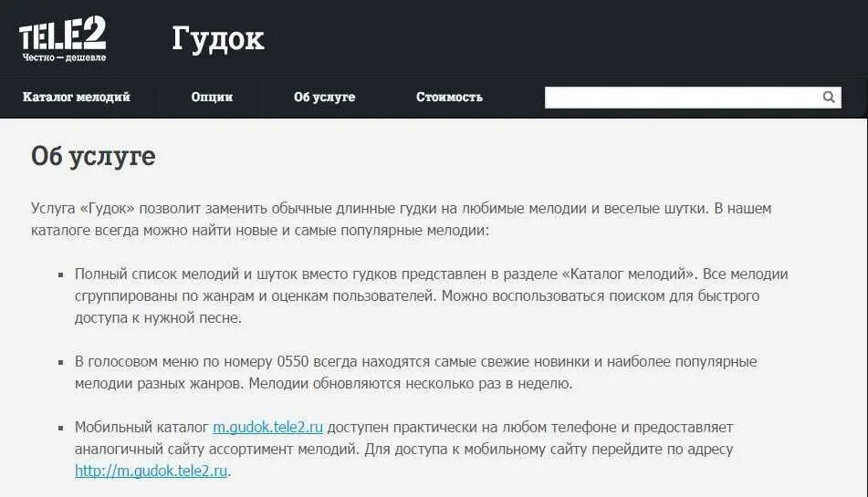Click the paragraph starting 'Услуга «Гудок» позволит'
The image size is (868, 497).
(x=402, y=220)
